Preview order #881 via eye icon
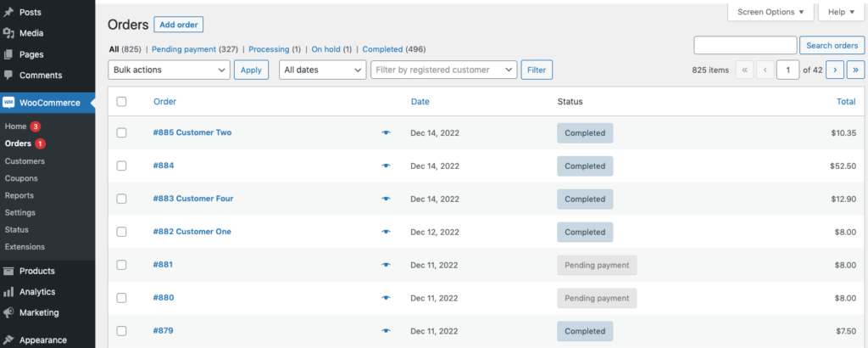868x348 pixels. coord(386,265)
